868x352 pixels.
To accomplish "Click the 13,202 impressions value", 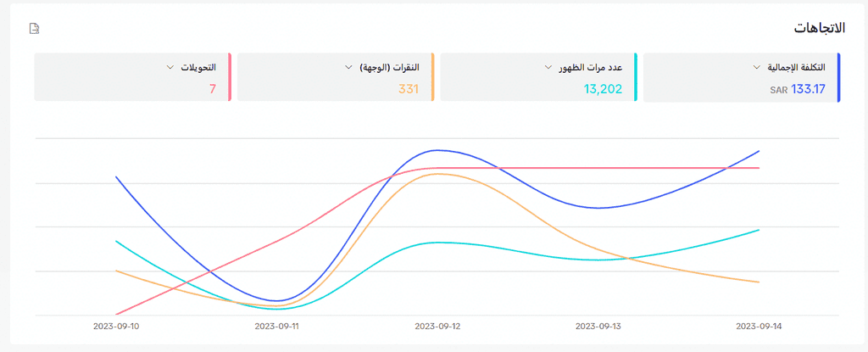I will coord(603,88).
